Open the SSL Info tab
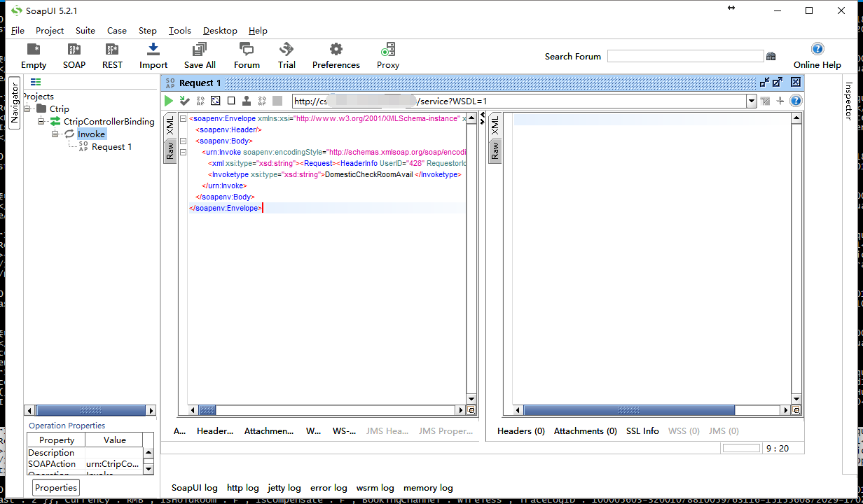 (642, 430)
